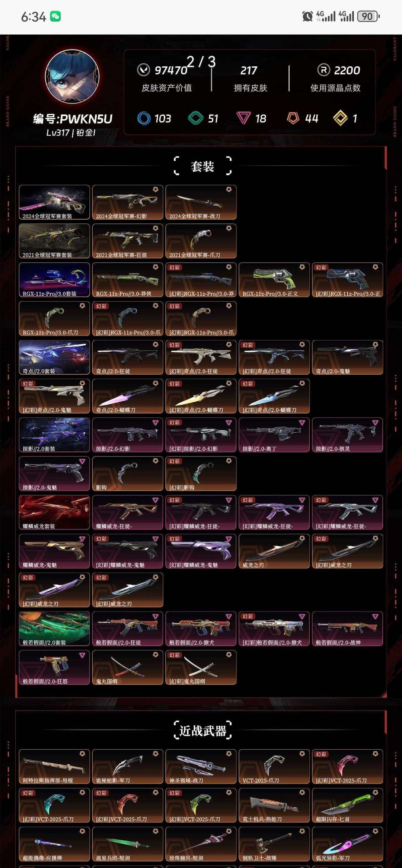Screen dimensions: 402x868
Task: Select the RGX-11z-Pro//3.0套装 bundle thumbnail
Action: point(54,280)
